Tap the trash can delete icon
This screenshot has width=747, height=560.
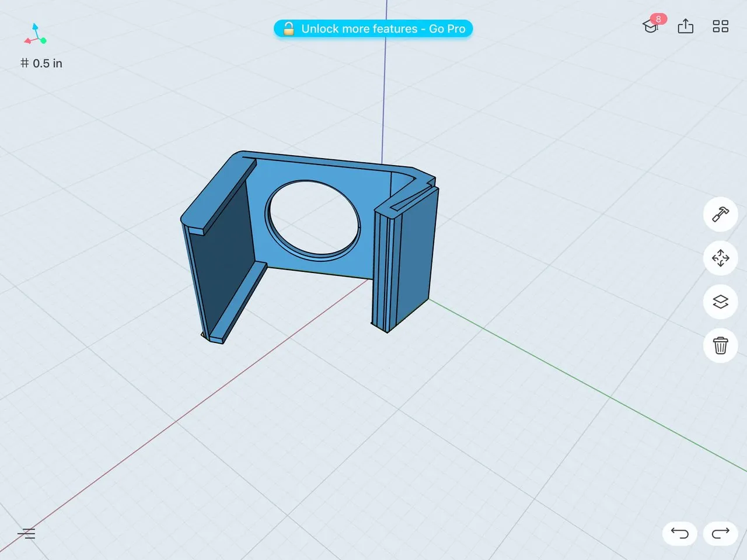coord(720,345)
